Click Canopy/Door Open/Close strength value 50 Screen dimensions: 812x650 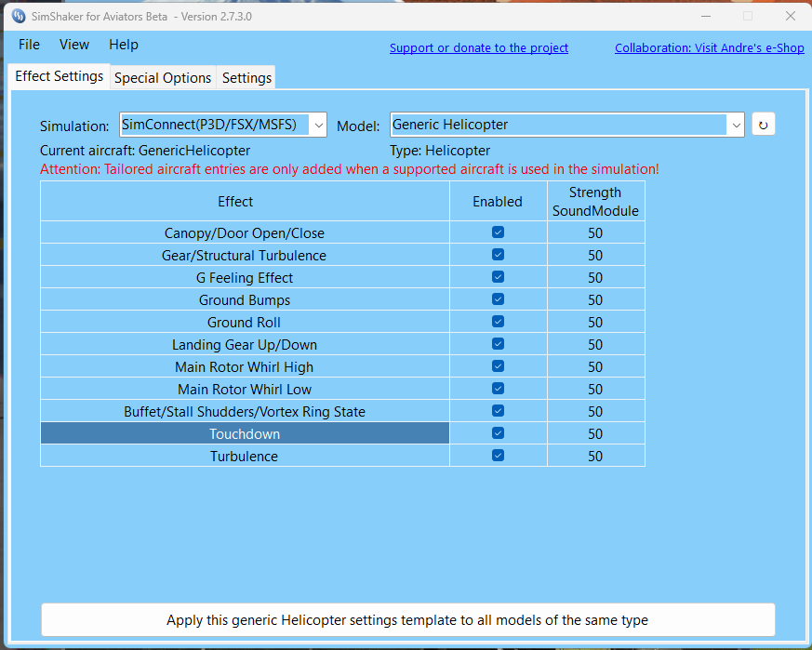pos(595,233)
